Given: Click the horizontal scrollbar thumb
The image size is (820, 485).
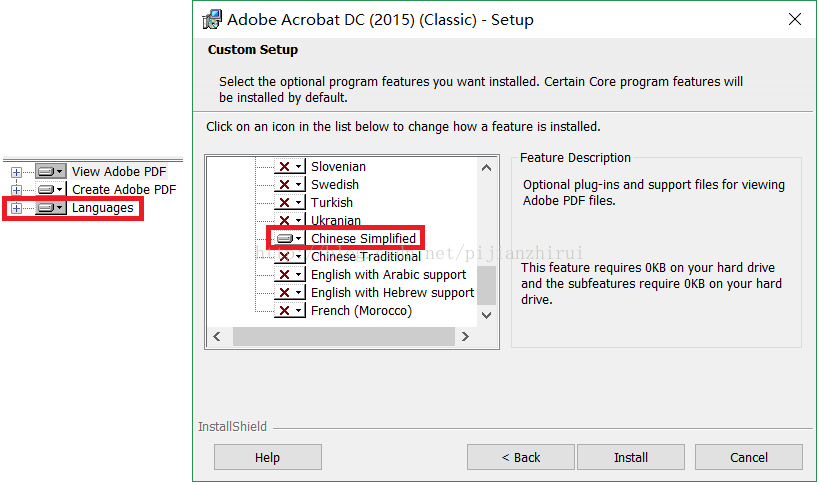Looking at the screenshot, I should [x=344, y=336].
